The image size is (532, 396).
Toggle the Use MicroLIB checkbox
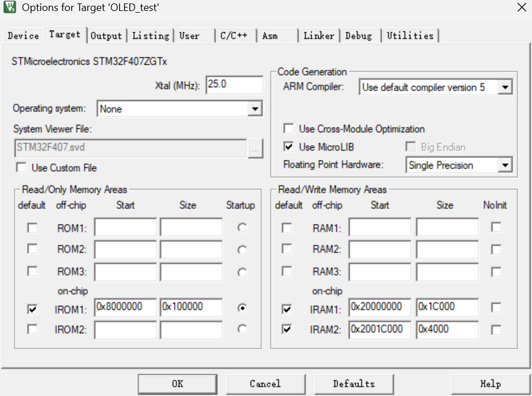click(289, 147)
